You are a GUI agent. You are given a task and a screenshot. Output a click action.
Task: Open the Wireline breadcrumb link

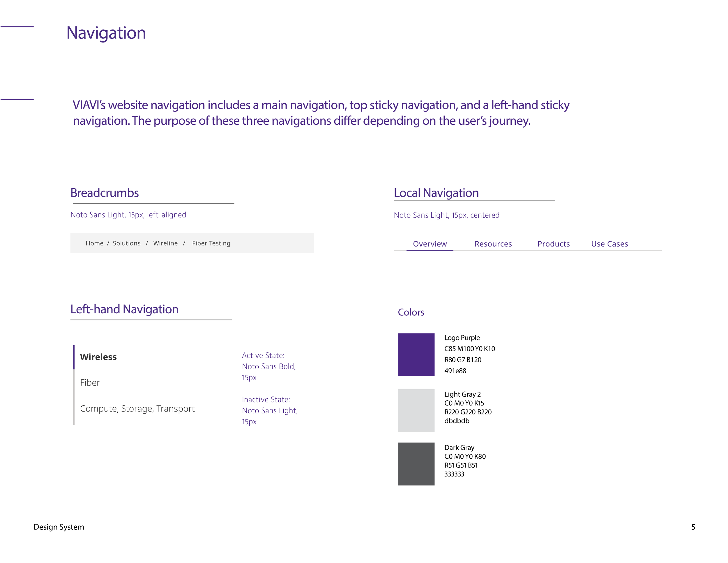pos(165,243)
